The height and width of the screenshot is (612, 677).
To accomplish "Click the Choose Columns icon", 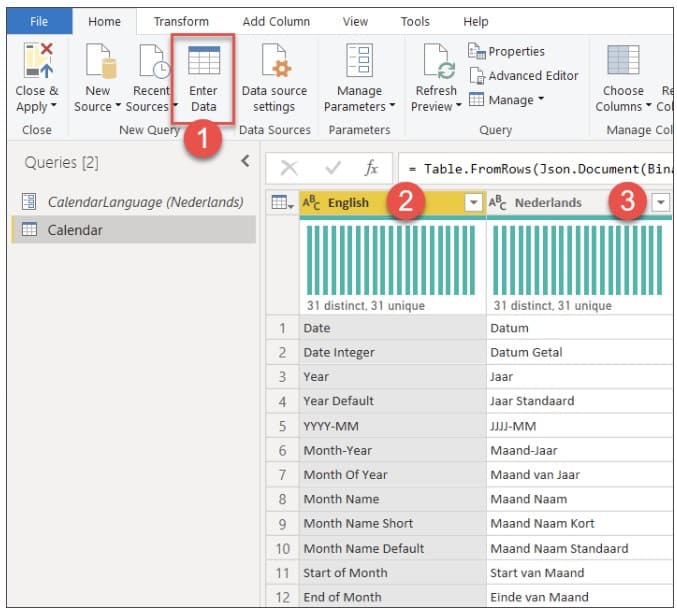I will 623,60.
